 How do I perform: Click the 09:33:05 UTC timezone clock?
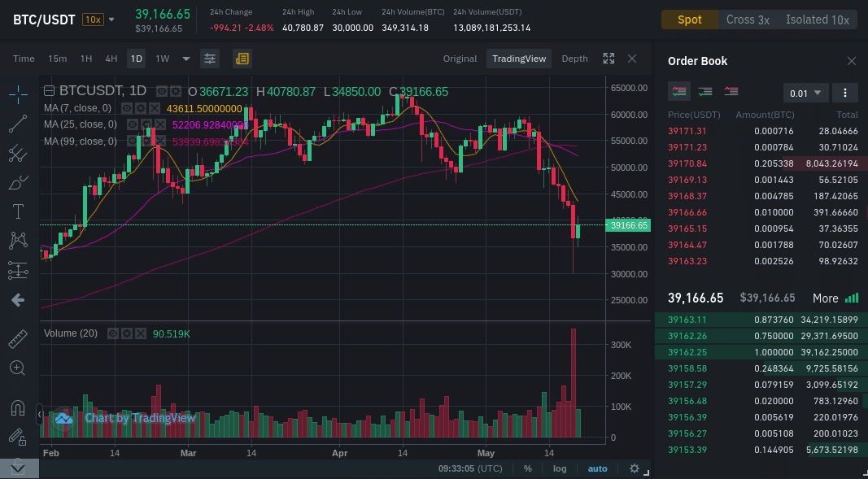(x=470, y=468)
